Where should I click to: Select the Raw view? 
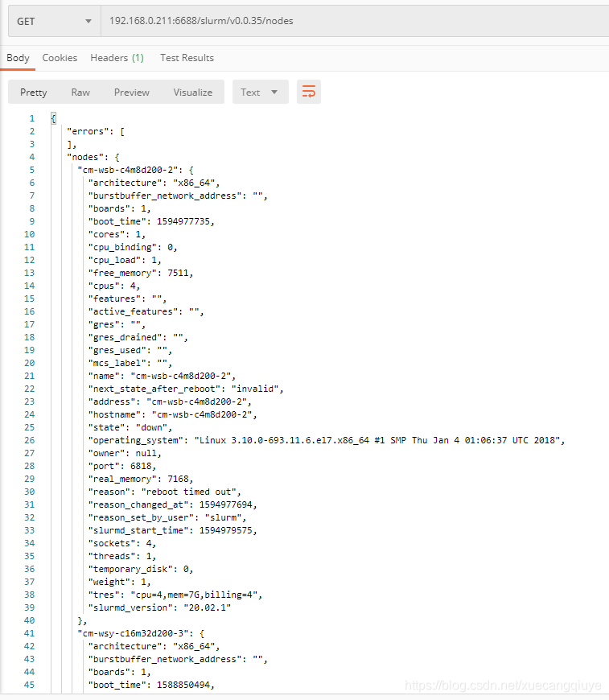[x=80, y=92]
